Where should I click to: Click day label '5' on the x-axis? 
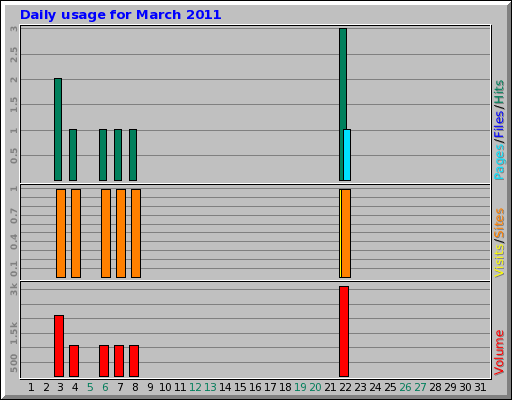coord(90,387)
